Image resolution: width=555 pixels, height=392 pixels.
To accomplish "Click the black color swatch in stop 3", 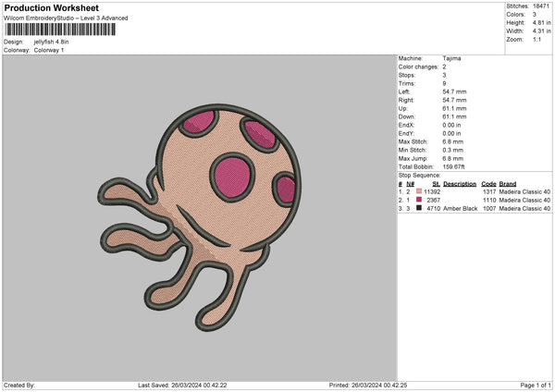I will click(419, 209).
